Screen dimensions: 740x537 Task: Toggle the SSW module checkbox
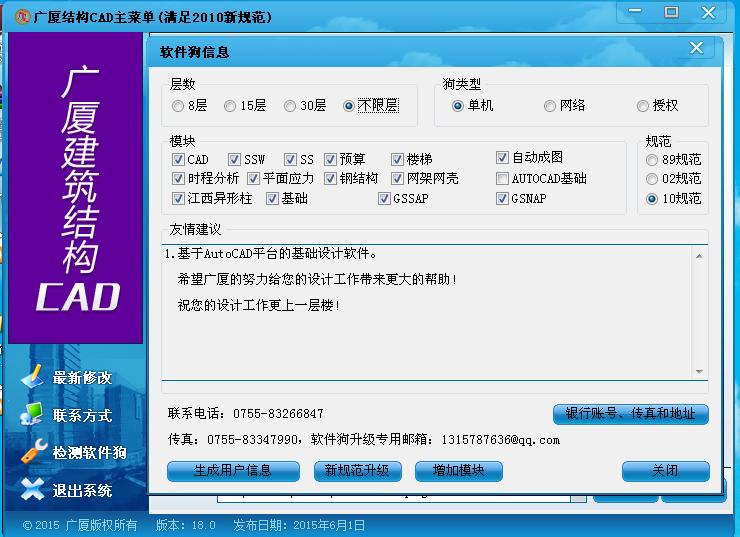pyautogui.click(x=234, y=159)
